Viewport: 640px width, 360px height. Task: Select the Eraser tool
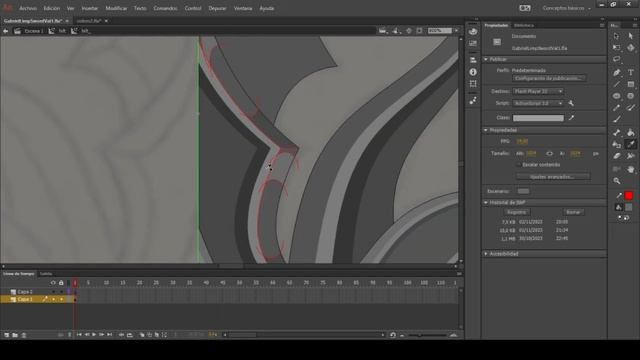pyautogui.click(x=616, y=156)
